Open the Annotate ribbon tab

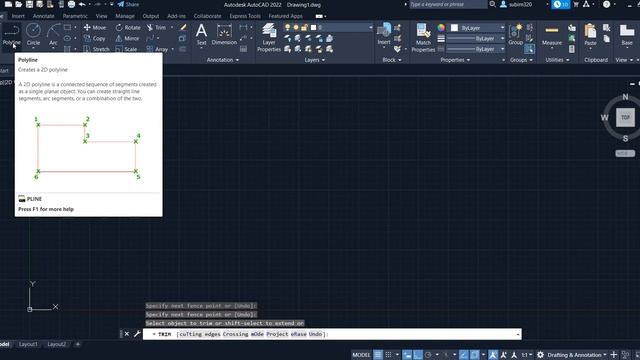pyautogui.click(x=43, y=16)
